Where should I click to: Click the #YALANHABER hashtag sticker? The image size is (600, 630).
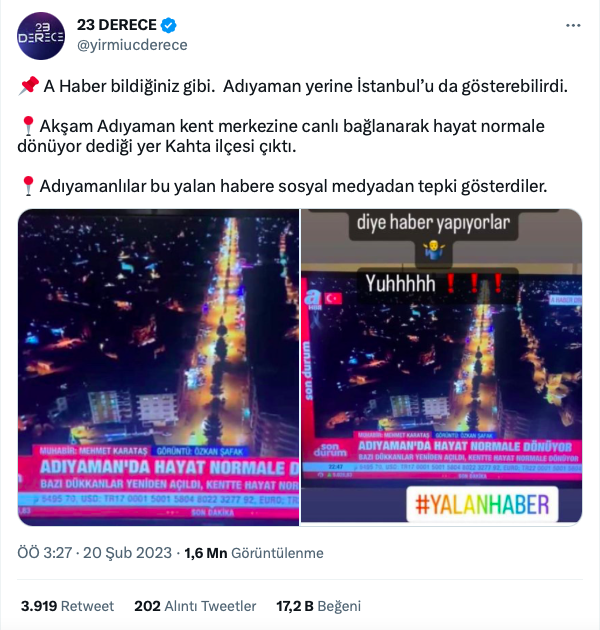[x=482, y=505]
